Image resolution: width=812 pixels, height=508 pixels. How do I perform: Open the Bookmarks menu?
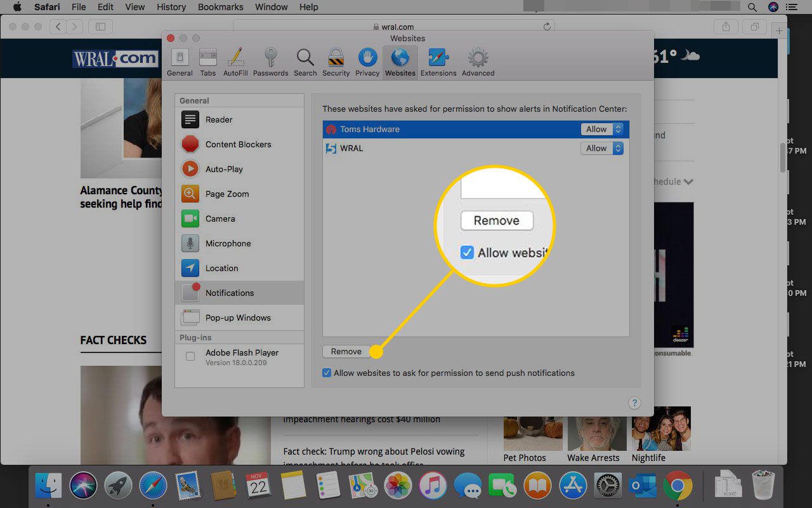point(219,7)
